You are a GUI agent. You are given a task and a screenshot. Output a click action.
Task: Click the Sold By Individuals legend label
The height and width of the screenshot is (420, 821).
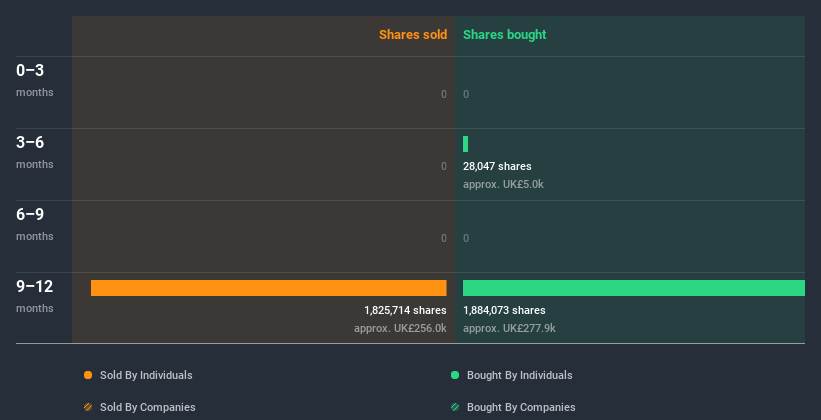[x=146, y=375]
